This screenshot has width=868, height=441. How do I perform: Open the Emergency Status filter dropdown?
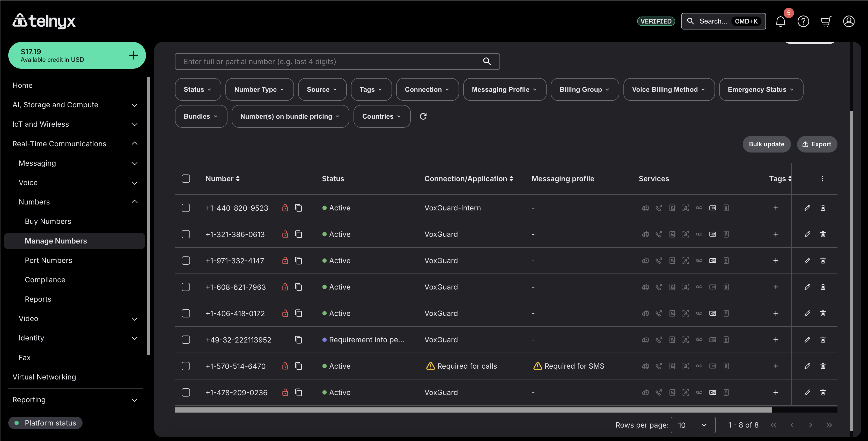[x=761, y=89]
